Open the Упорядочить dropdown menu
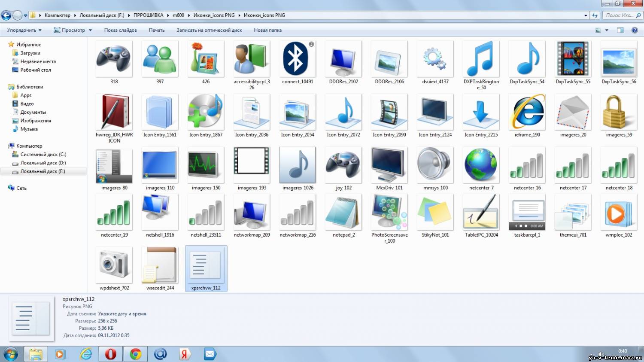This screenshot has width=644, height=362. coord(24,30)
